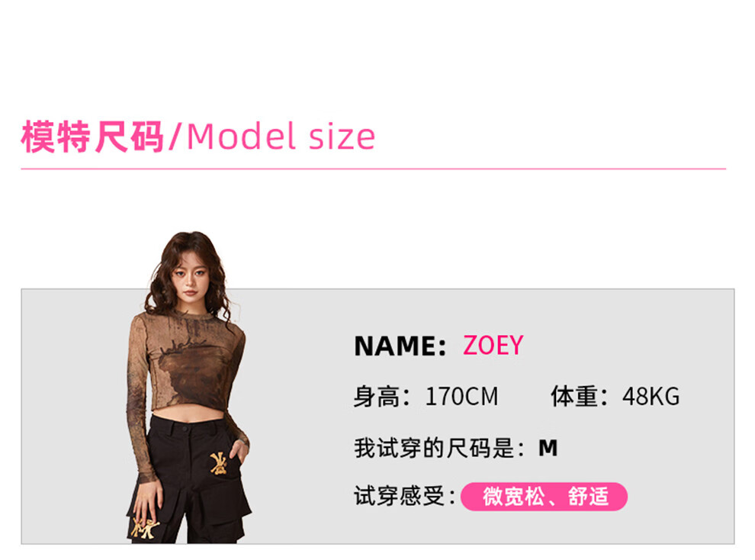Screen dimensions: 755x560
Task: Click the Model size English heading text
Action: pos(281,137)
